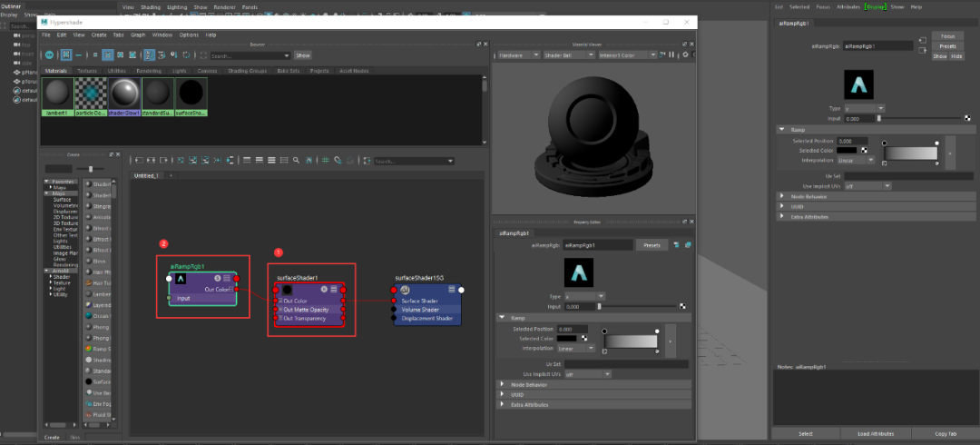Click the Ocean Shader teal ball in Create list
Screen dimensions: 980x445
click(89, 316)
